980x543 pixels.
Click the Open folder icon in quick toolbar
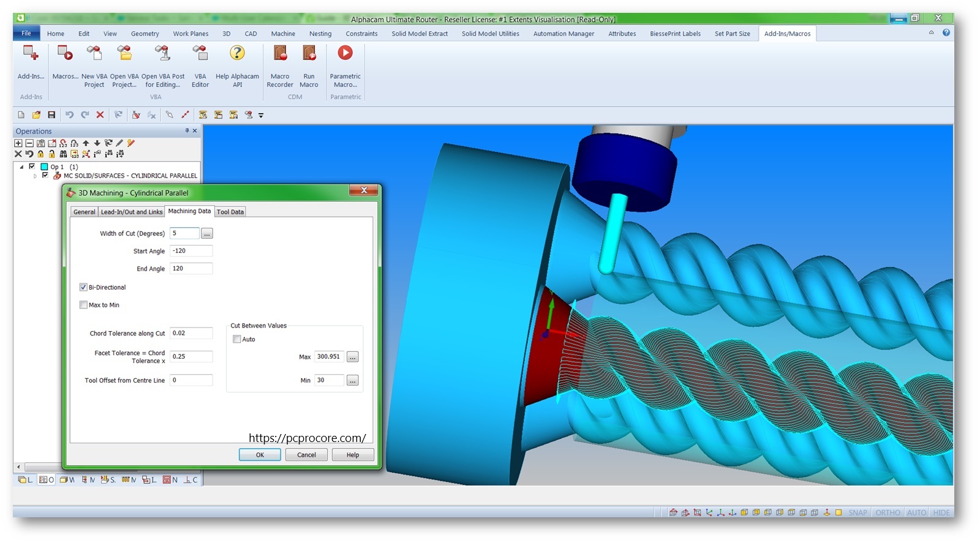36,114
